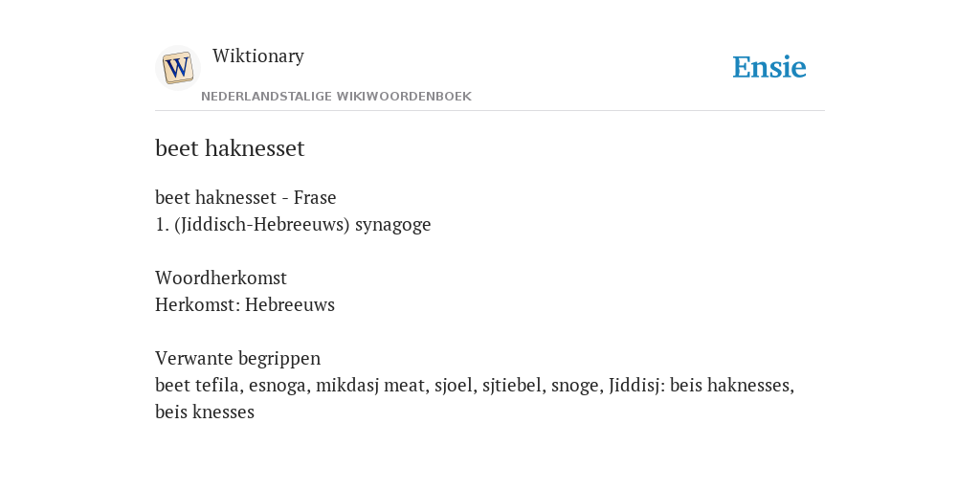Click the 'beet haknesset - Frase' line

tap(246, 197)
